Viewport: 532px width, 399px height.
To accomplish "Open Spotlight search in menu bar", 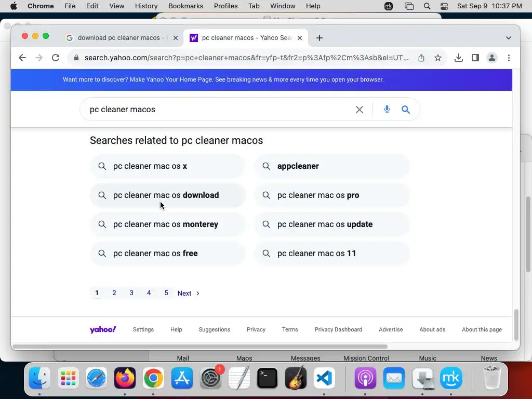I will pyautogui.click(x=427, y=6).
